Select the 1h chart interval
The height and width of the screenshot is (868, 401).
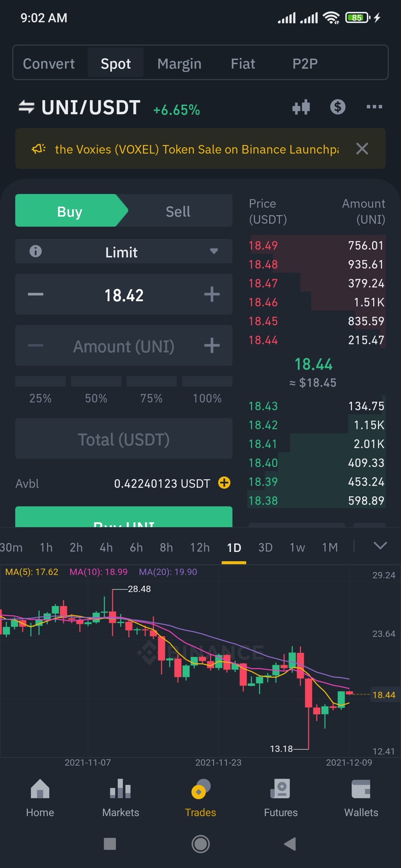pos(46,548)
